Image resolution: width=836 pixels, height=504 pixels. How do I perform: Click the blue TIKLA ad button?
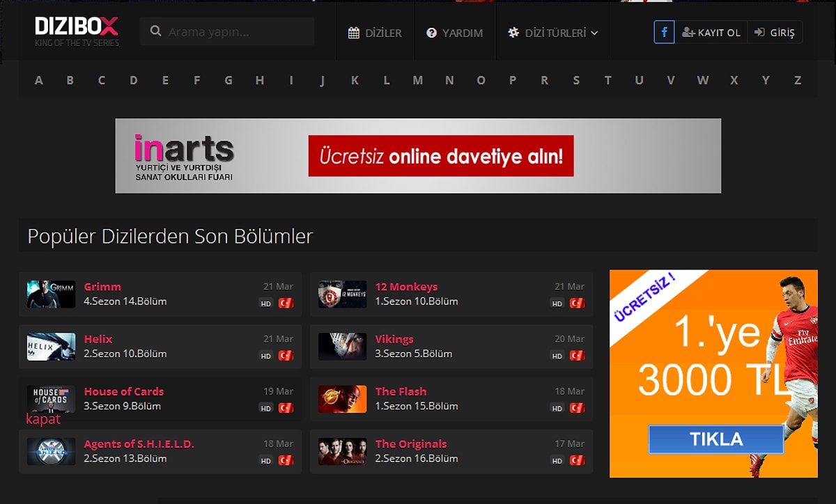715,439
